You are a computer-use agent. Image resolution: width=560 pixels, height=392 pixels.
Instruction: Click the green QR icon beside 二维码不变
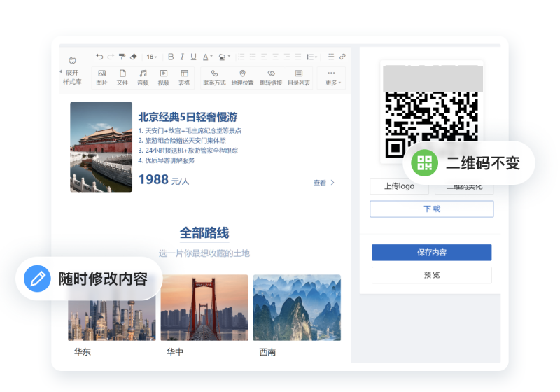(x=425, y=163)
